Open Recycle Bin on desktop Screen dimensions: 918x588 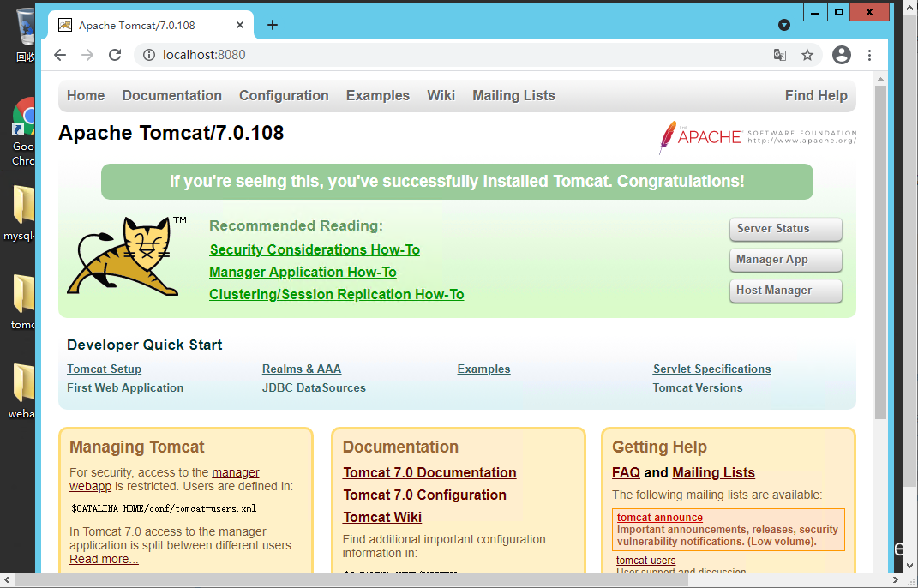pyautogui.click(x=25, y=34)
